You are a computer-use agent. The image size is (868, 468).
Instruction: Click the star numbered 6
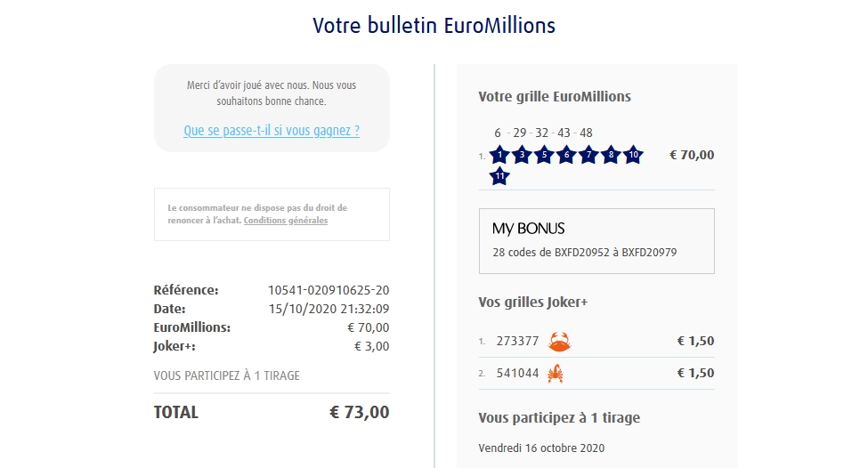coord(566,155)
